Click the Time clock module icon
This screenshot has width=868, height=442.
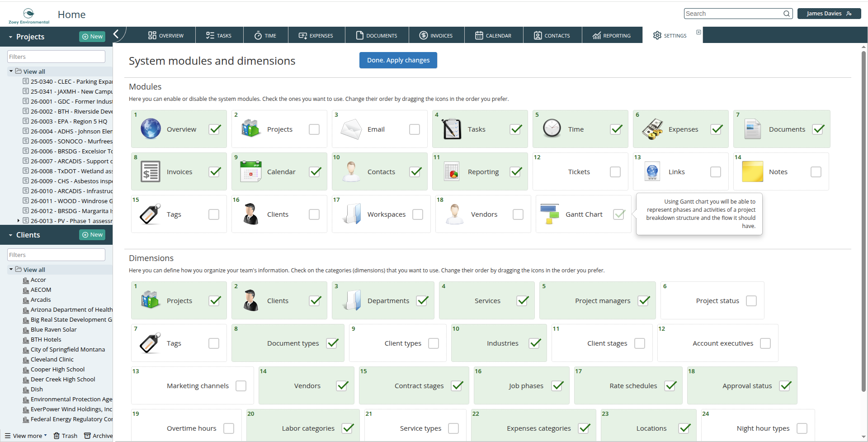(552, 129)
